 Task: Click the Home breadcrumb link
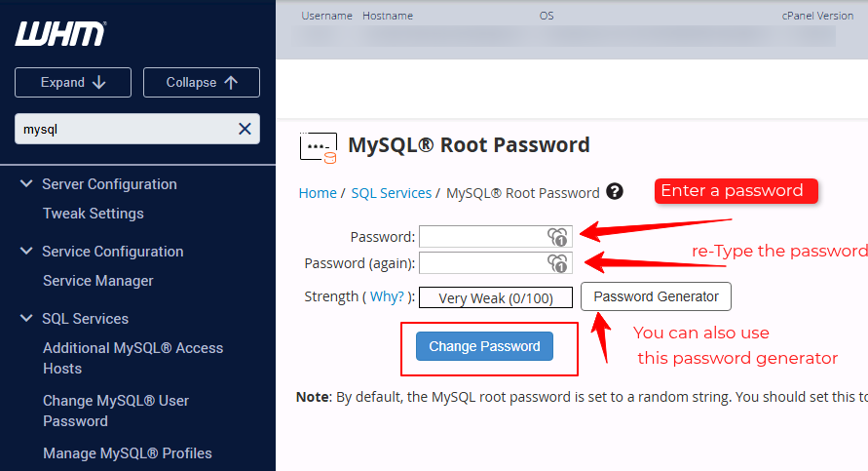tap(318, 193)
